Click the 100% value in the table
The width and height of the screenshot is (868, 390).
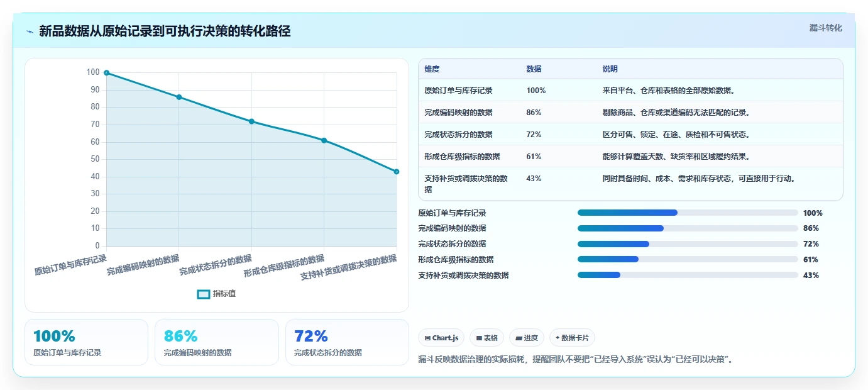[x=536, y=91]
